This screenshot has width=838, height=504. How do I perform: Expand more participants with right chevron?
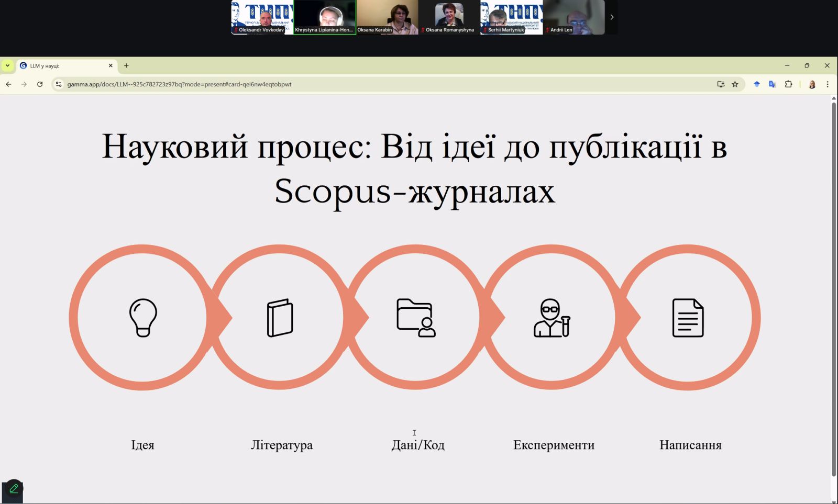612,17
